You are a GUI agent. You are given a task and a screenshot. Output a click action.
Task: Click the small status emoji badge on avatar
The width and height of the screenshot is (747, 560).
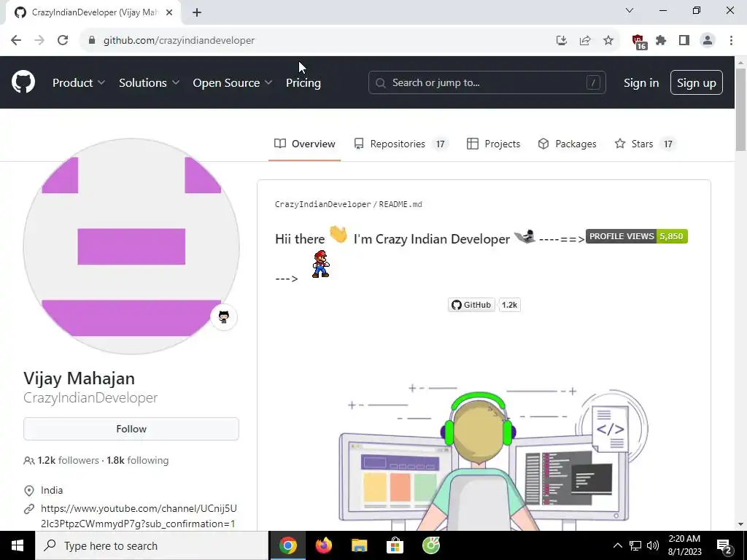click(x=223, y=316)
